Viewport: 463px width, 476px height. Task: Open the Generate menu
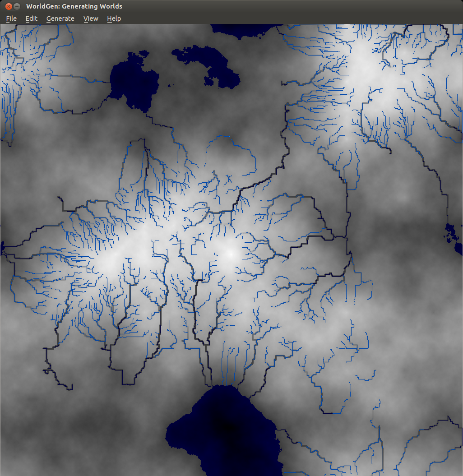coord(60,18)
